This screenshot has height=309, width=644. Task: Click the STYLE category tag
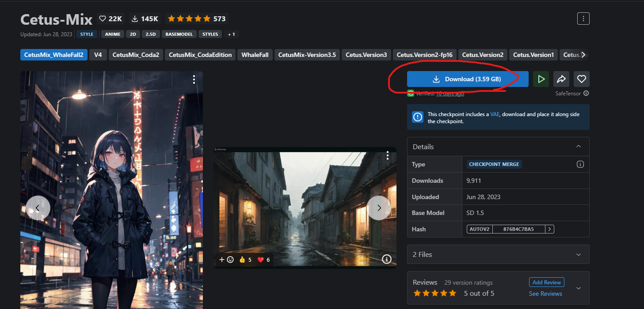coord(87,34)
